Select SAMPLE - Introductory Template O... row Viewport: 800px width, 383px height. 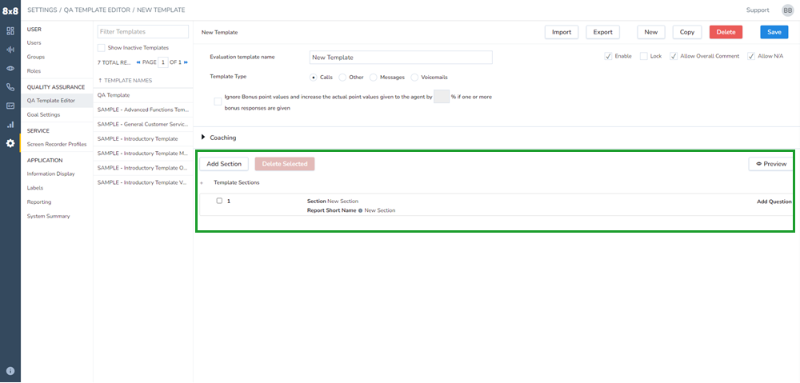pos(143,168)
